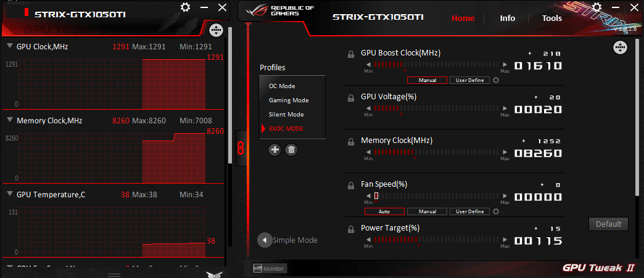Click Memory Clock value 08260

point(538,153)
